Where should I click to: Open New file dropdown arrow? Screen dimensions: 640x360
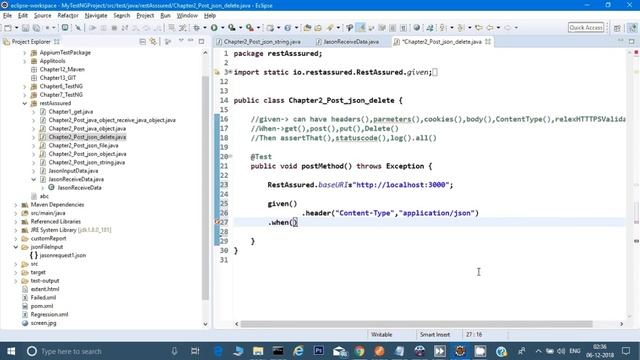16,28
